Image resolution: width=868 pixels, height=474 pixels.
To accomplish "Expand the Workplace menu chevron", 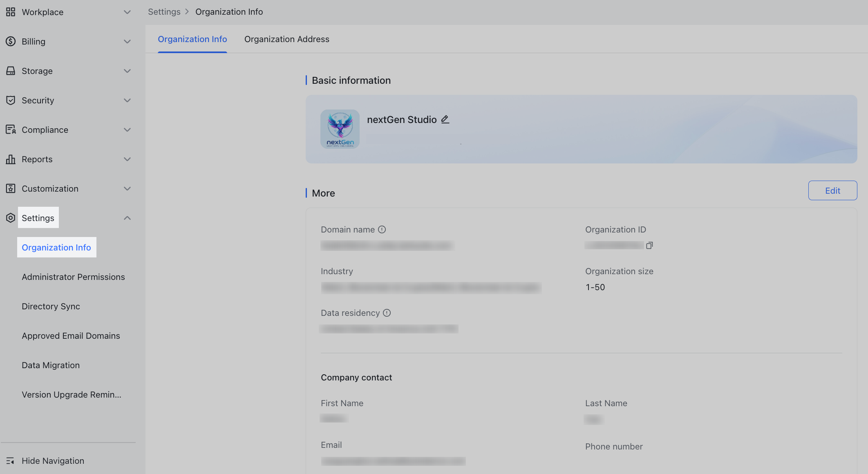I will (127, 12).
